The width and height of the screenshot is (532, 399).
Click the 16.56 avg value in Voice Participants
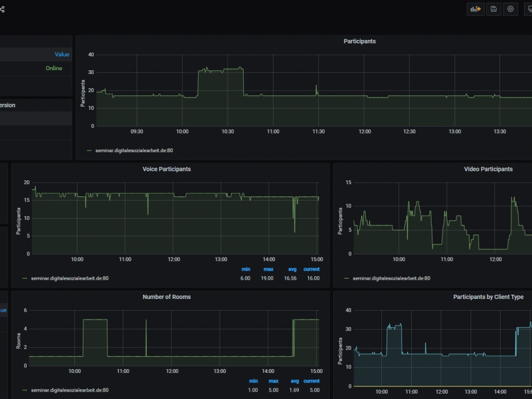290,278
